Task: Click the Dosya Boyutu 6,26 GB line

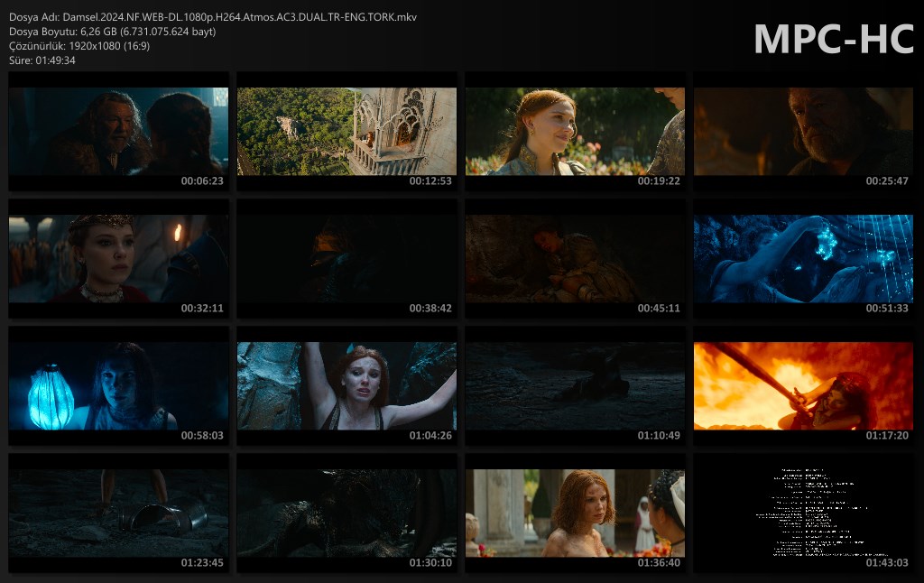Action: 112,32
